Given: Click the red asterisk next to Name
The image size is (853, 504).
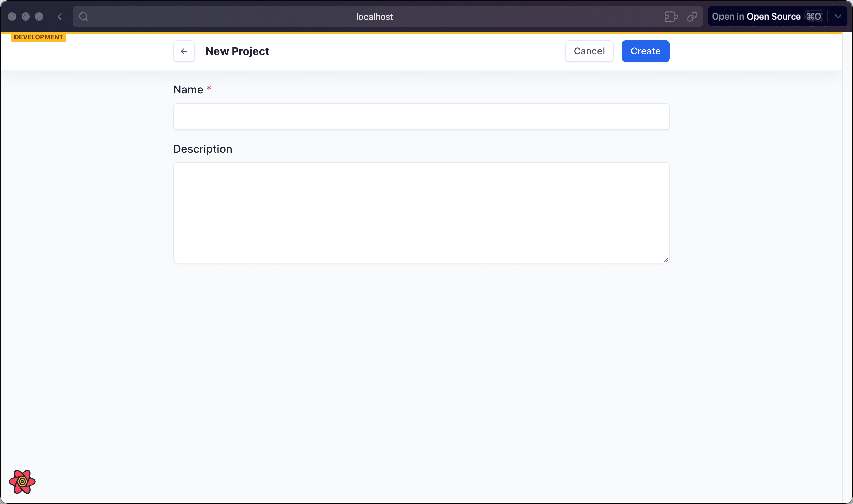Looking at the screenshot, I should (x=208, y=89).
